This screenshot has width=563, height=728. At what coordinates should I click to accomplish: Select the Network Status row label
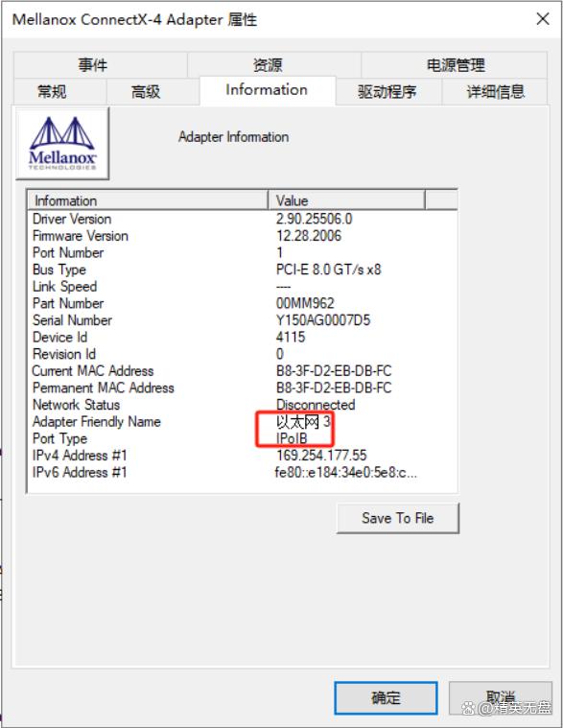pyautogui.click(x=76, y=405)
